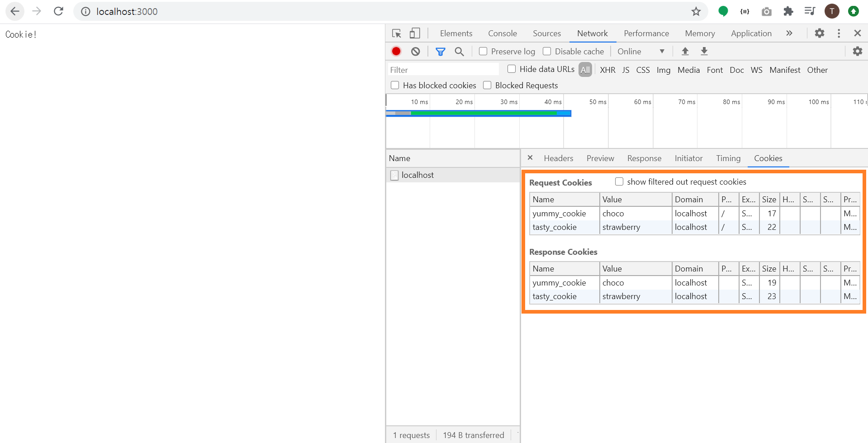The image size is (868, 443).
Task: Filter requests by CSS
Action: [x=643, y=70]
